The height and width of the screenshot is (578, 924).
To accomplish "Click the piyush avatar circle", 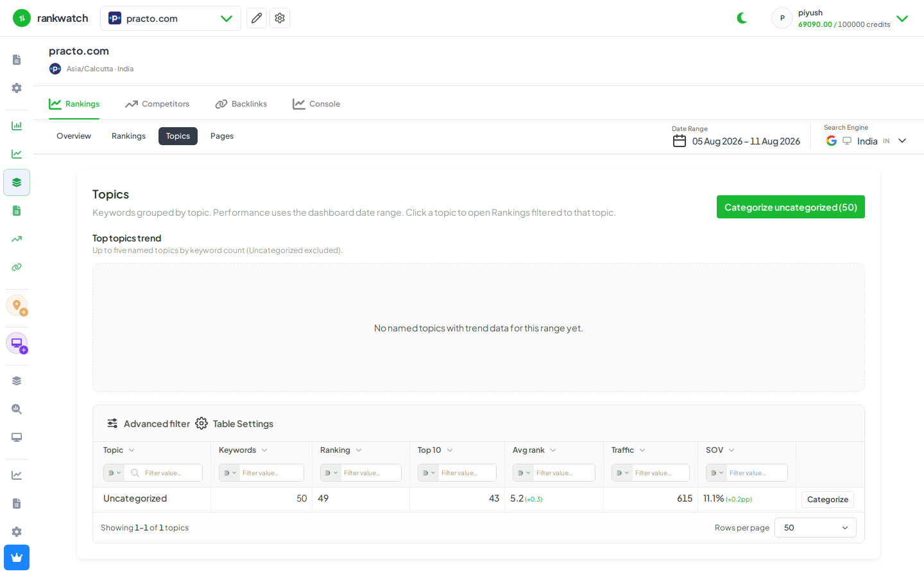I will pos(782,18).
